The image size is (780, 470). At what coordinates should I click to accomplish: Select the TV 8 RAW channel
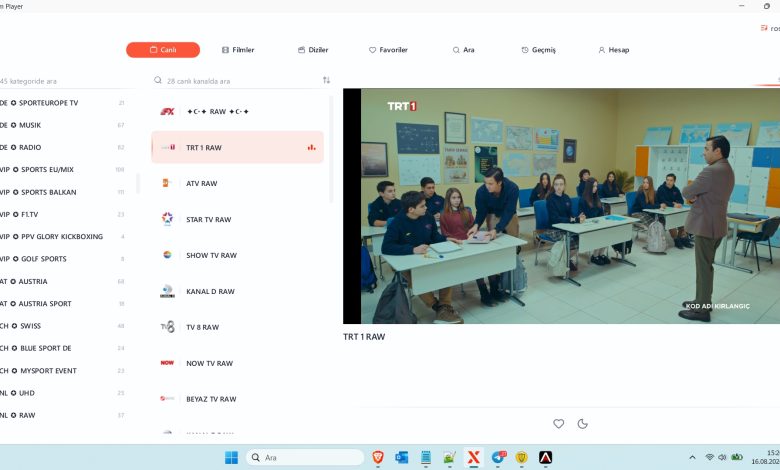(237, 327)
